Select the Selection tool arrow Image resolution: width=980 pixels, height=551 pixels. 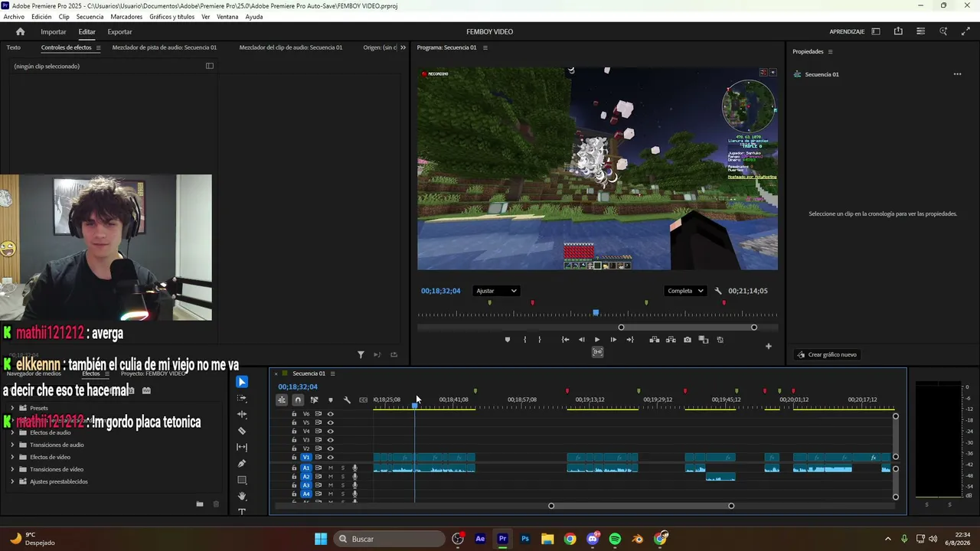pos(242,382)
